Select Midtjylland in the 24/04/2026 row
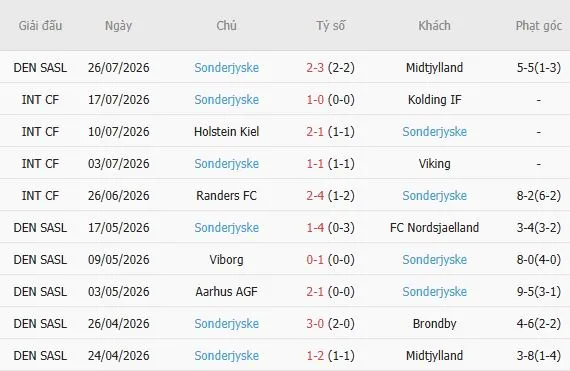Viewport: 570px width, 371px height. pyautogui.click(x=434, y=355)
